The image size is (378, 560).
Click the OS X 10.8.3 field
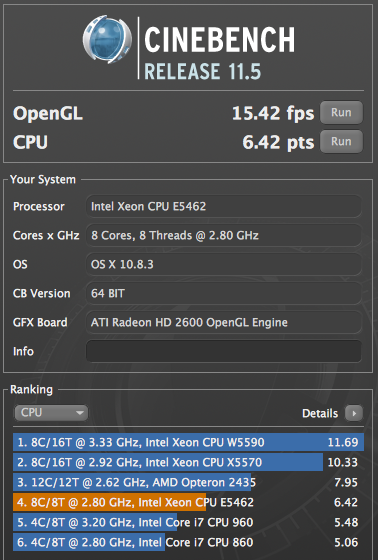click(x=224, y=264)
